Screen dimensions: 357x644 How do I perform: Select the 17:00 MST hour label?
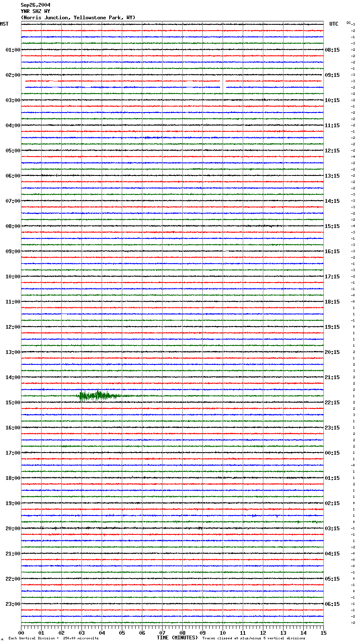[13, 453]
